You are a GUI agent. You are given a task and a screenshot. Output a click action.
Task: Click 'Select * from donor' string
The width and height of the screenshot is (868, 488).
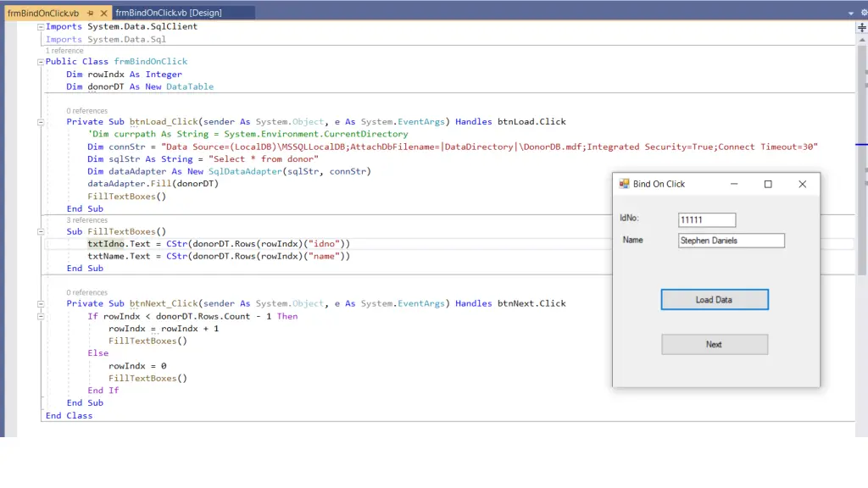[264, 158]
